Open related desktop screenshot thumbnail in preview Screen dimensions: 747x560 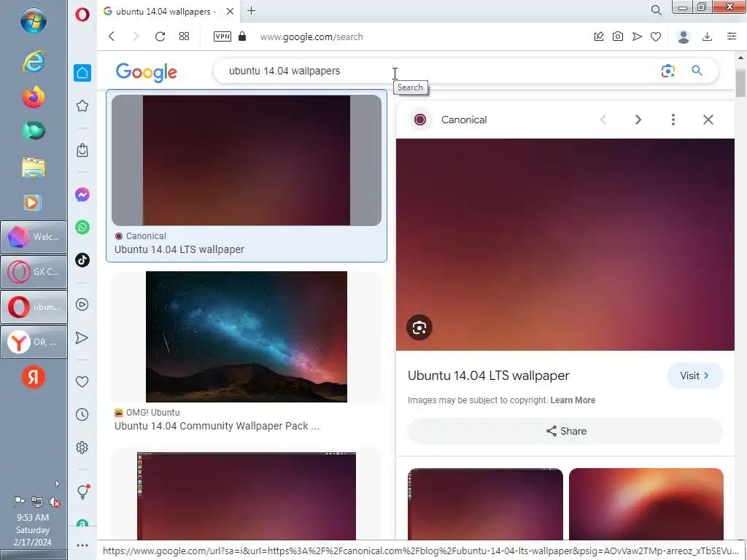(485, 504)
